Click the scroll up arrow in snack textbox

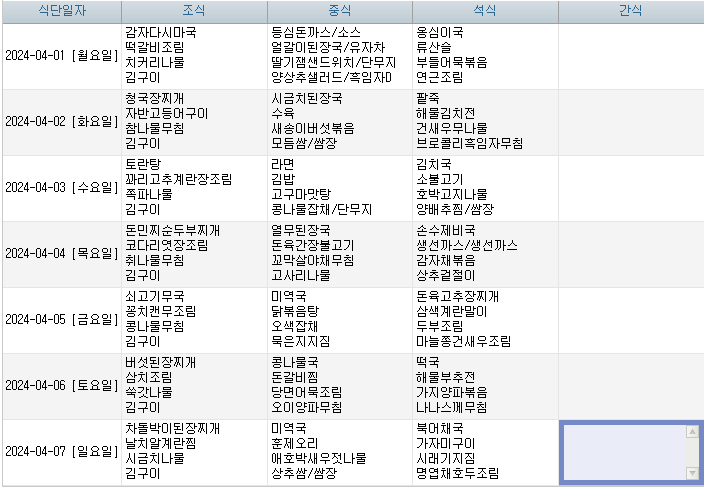tap(691, 432)
